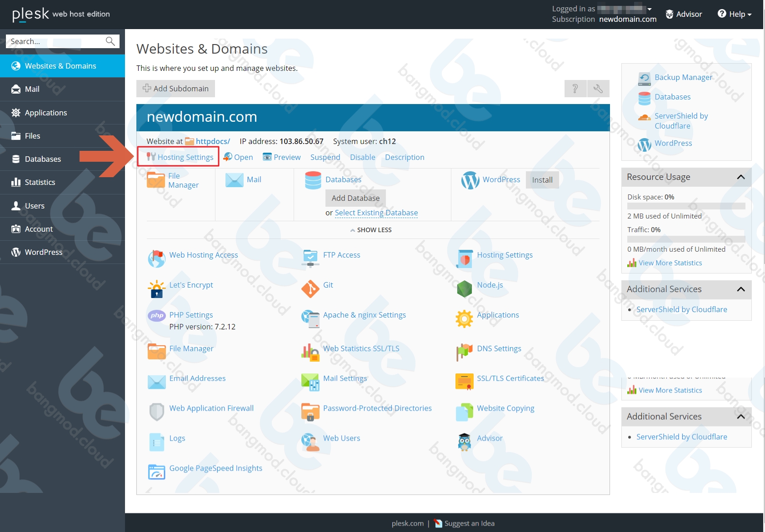Click the PHP Settings icon

click(156, 315)
